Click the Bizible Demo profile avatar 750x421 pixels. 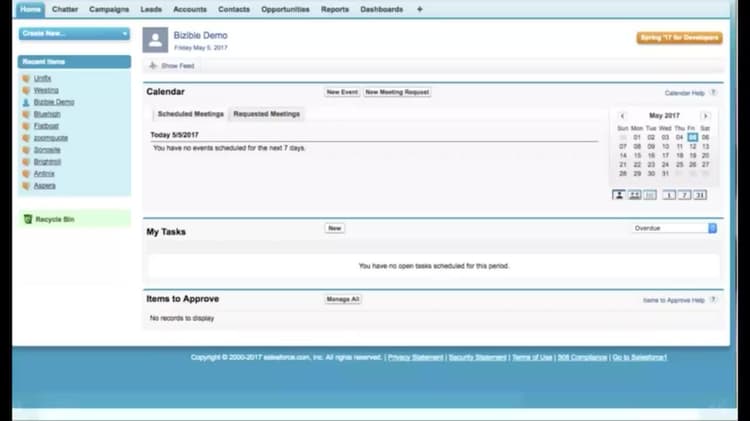point(155,40)
